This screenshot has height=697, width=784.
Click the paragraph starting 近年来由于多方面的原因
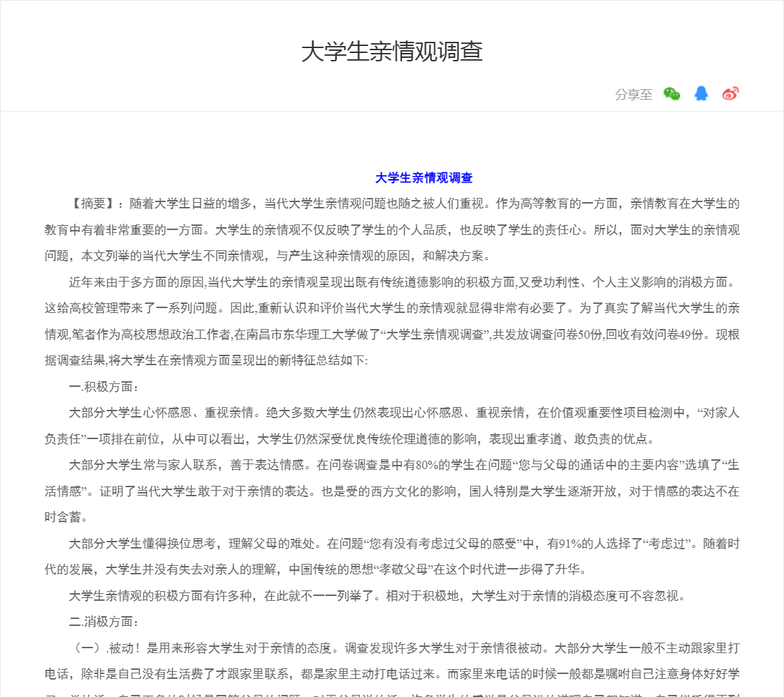pyautogui.click(x=392, y=321)
